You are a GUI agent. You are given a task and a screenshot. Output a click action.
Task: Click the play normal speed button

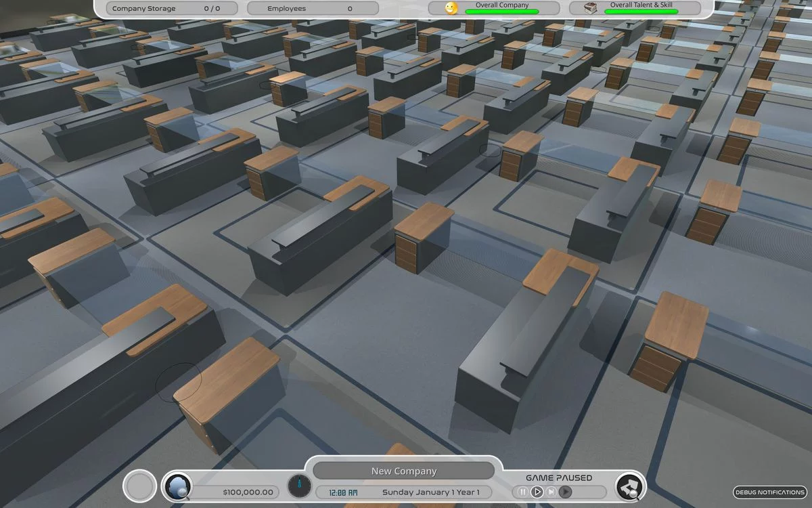tap(537, 492)
